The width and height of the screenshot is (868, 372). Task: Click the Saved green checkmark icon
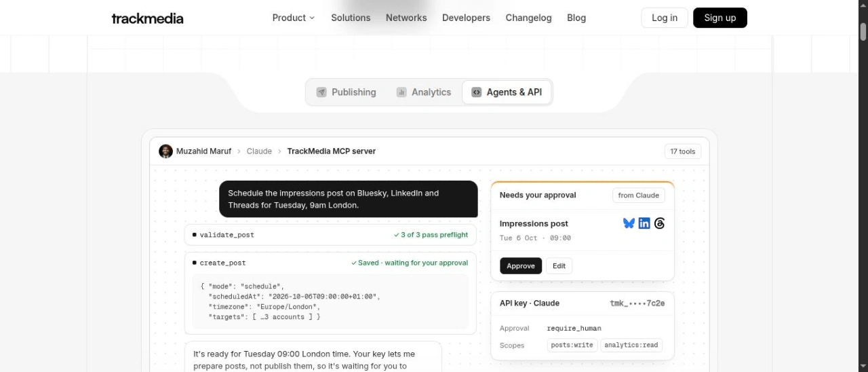(x=354, y=263)
